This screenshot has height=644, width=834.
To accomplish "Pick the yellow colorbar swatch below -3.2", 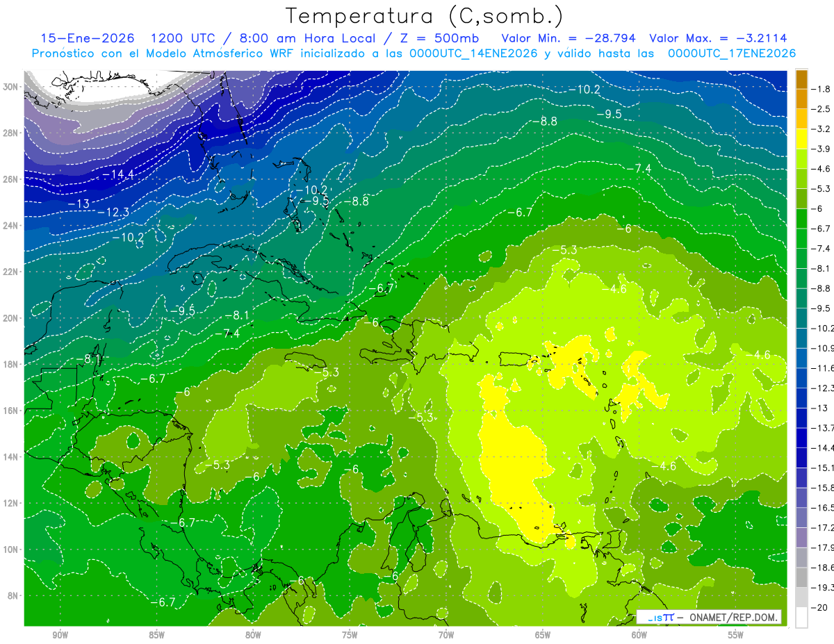I will 801,139.
